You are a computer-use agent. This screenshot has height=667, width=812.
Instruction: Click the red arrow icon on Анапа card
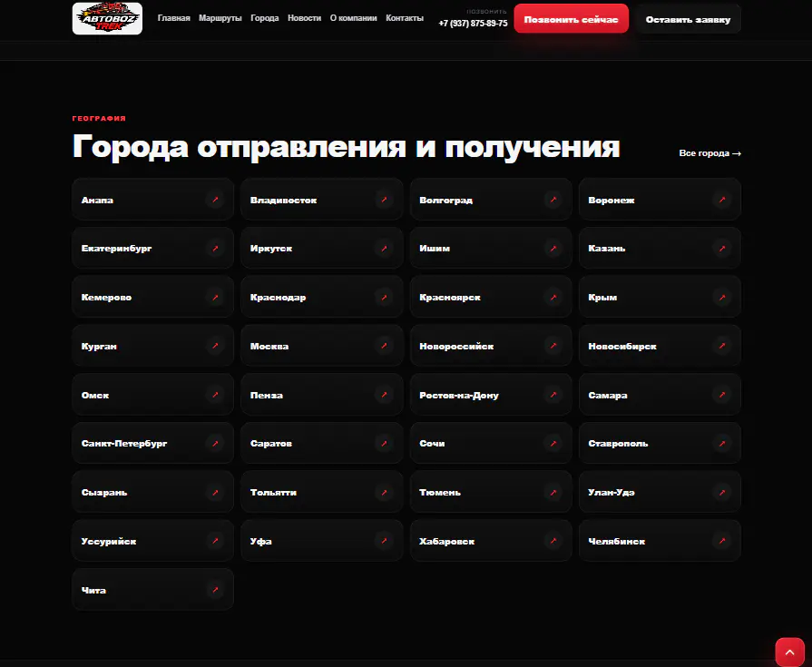[215, 200]
